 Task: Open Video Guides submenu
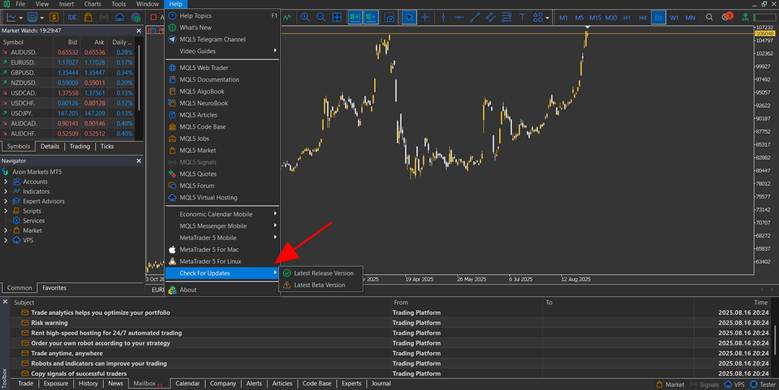point(222,51)
